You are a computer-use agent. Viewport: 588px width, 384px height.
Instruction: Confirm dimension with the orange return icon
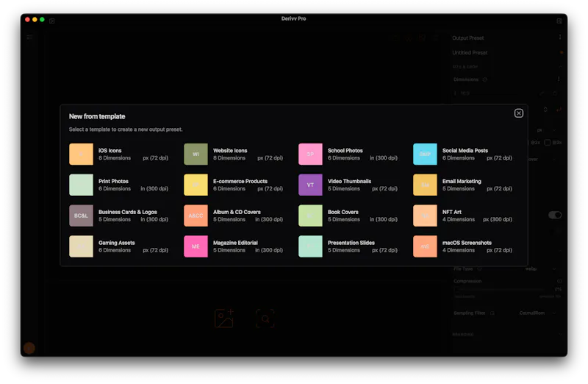click(559, 110)
